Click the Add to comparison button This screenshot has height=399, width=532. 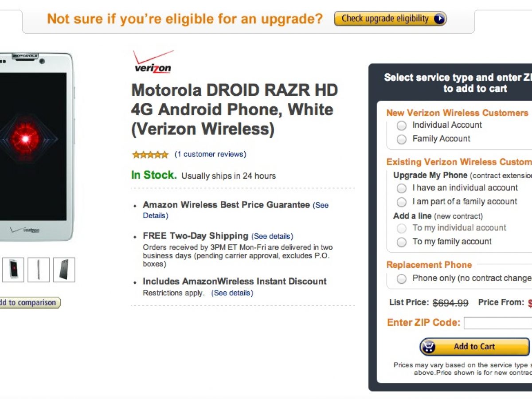[x=29, y=303]
